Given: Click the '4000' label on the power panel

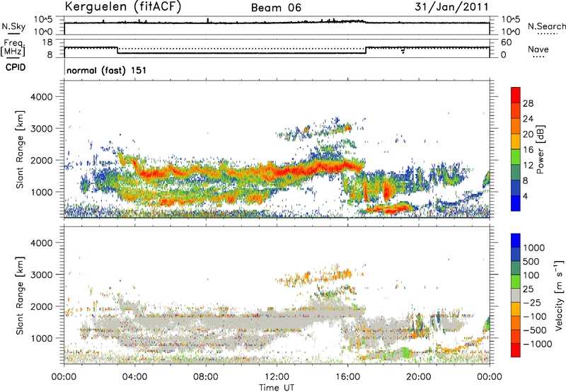Looking at the screenshot, I should click(41, 97).
